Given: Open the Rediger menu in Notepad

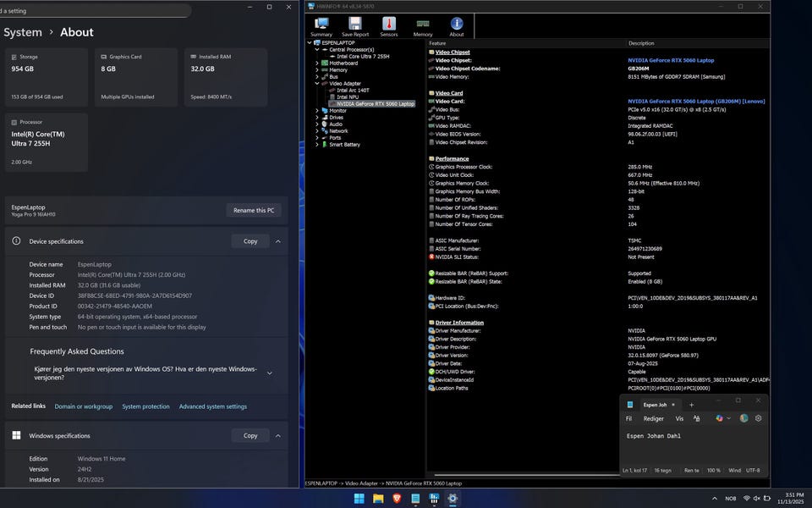Looking at the screenshot, I should click(x=653, y=418).
